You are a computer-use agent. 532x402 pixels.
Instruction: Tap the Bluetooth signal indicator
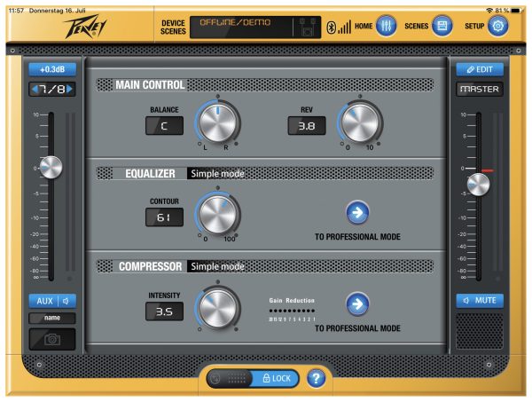(339, 28)
